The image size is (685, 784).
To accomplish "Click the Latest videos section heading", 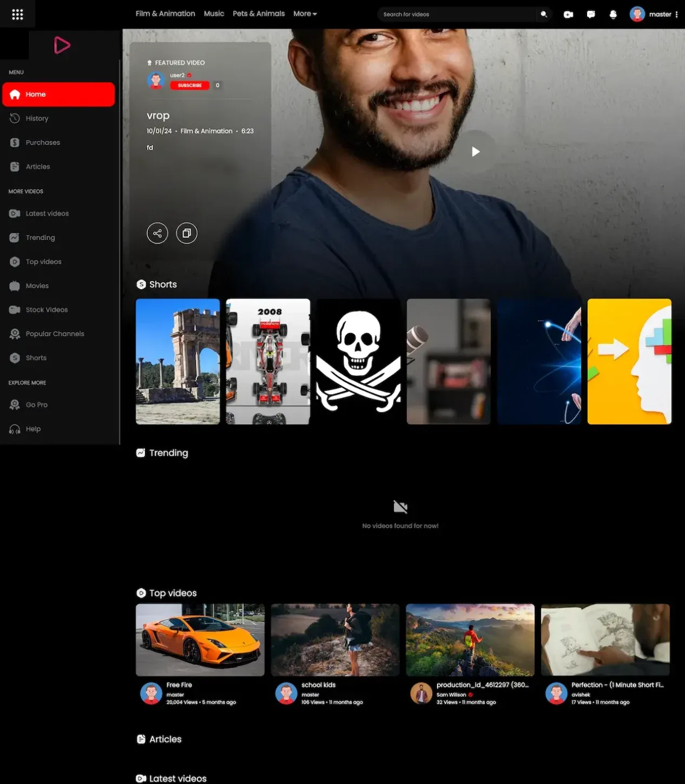I will [177, 779].
